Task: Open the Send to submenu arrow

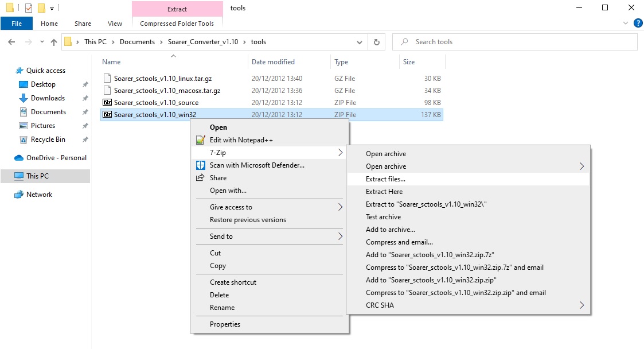Action: pos(341,236)
